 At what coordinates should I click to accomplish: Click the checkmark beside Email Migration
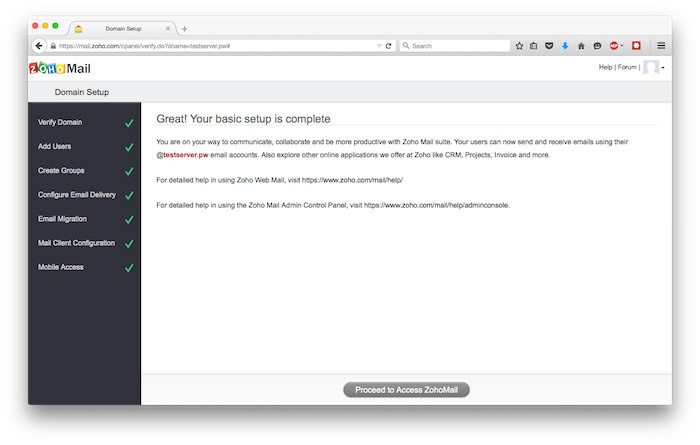pyautogui.click(x=129, y=219)
